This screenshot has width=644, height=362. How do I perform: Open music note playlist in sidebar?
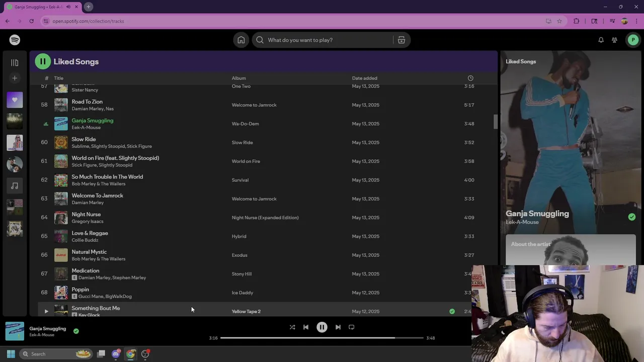click(x=15, y=186)
